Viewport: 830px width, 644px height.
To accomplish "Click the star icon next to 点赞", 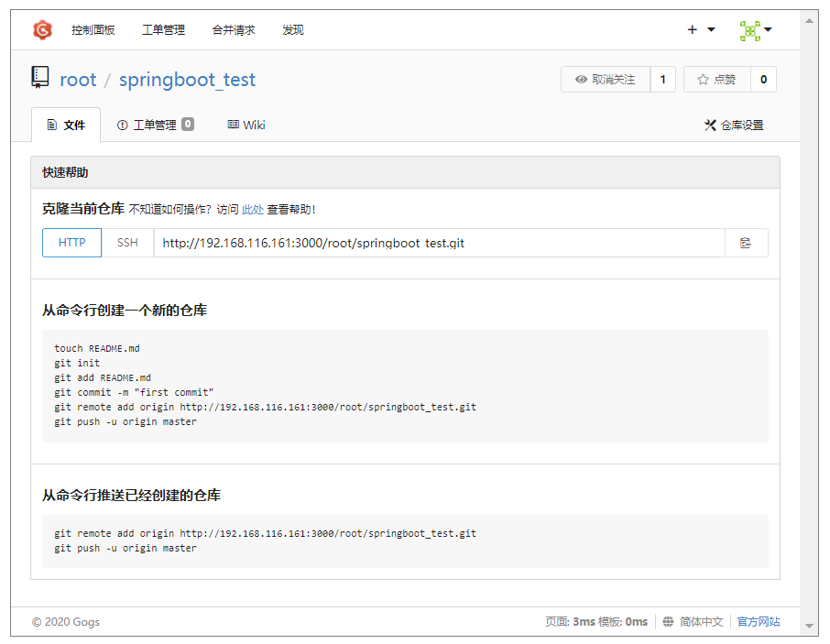I will click(x=702, y=80).
